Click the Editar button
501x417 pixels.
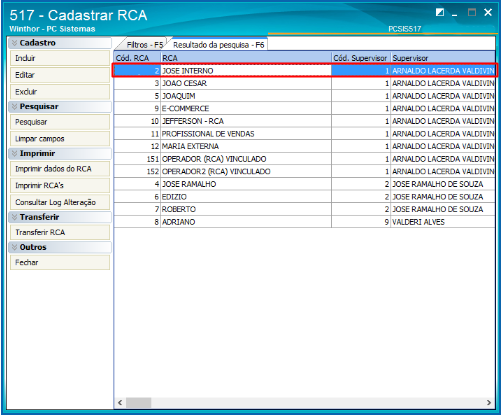tap(60, 75)
